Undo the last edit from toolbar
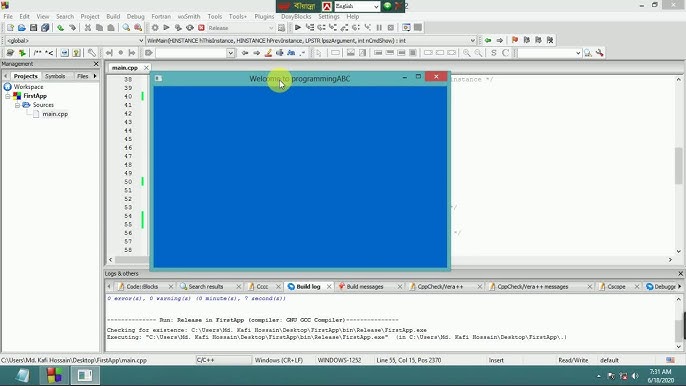The image size is (686, 386). pyautogui.click(x=60, y=28)
